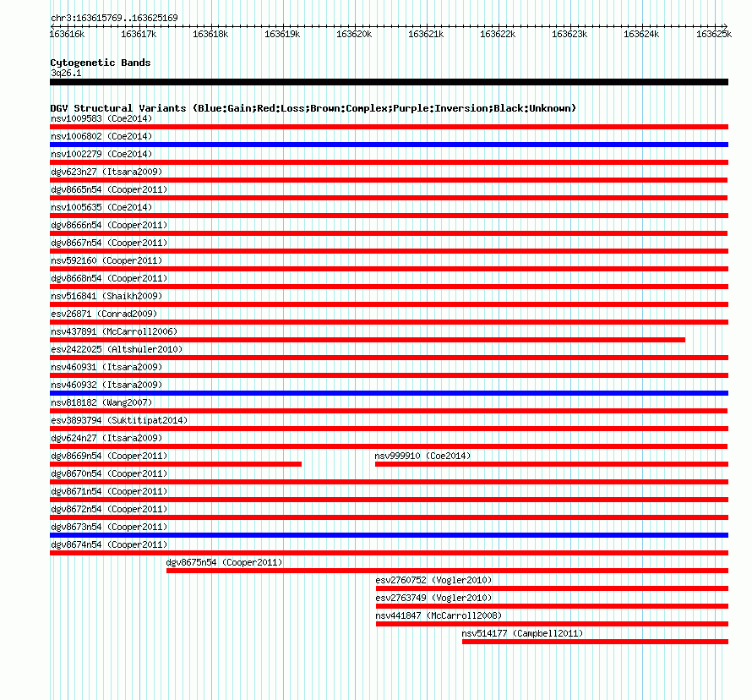Click the nsv437891 (McCarroll2006) label
This screenshot has height=700, width=752.
click(114, 331)
